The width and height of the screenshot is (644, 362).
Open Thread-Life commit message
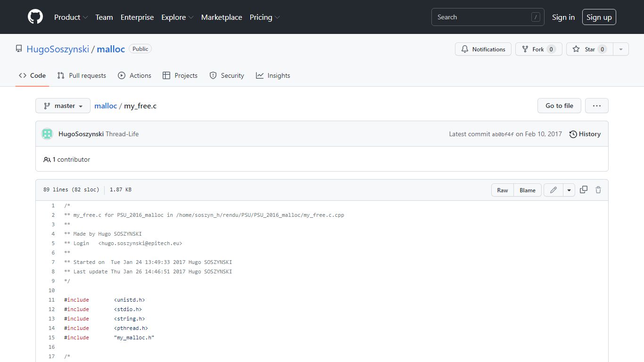pos(122,134)
